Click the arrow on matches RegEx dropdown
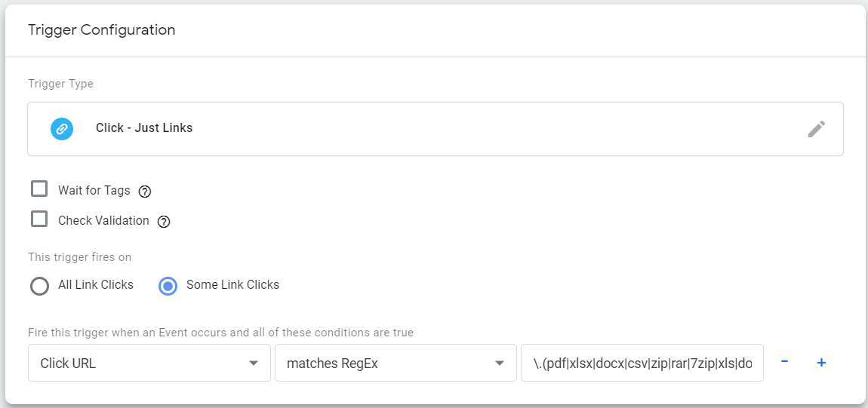The height and width of the screenshot is (408, 868). [500, 364]
